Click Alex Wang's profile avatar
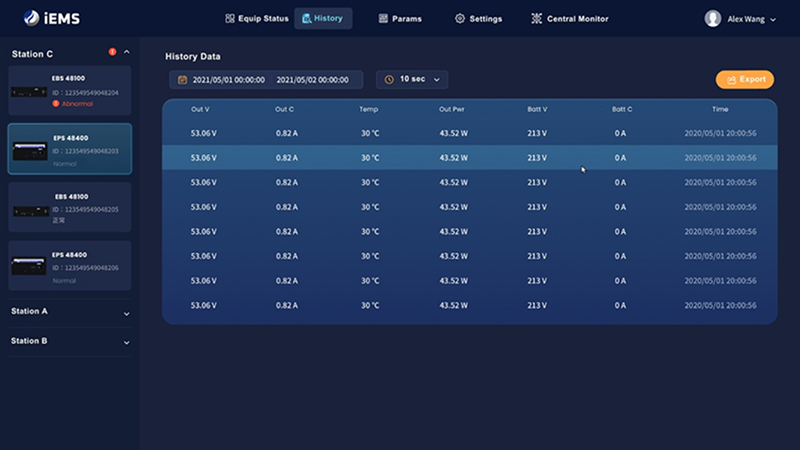This screenshot has height=450, width=800. [713, 18]
